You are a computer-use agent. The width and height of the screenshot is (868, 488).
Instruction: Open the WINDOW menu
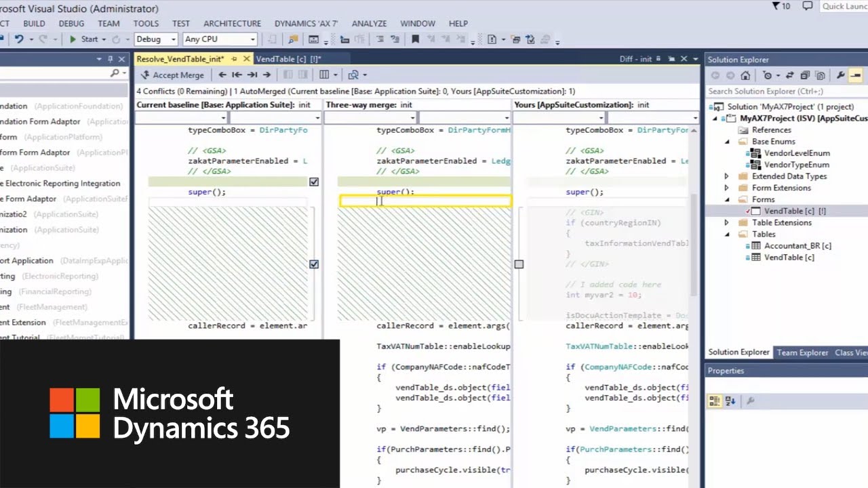point(418,23)
